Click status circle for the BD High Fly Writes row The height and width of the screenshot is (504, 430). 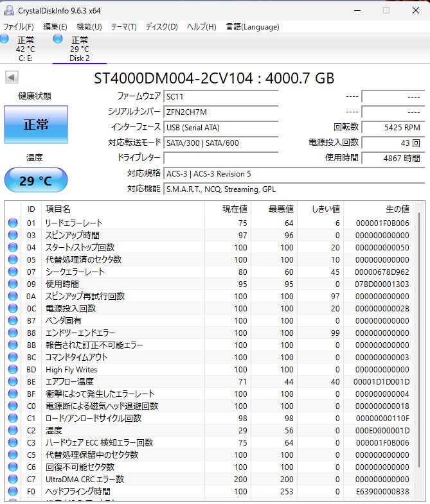click(13, 369)
